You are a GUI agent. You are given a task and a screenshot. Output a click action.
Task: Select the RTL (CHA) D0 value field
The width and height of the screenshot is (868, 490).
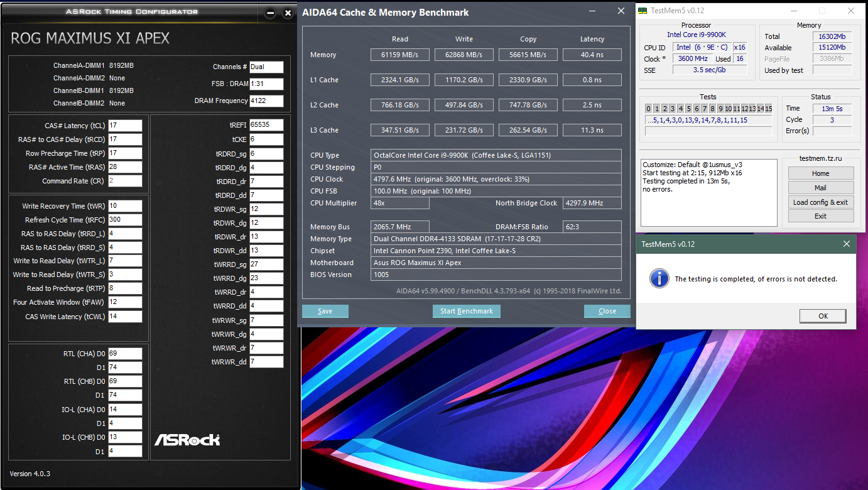point(125,354)
